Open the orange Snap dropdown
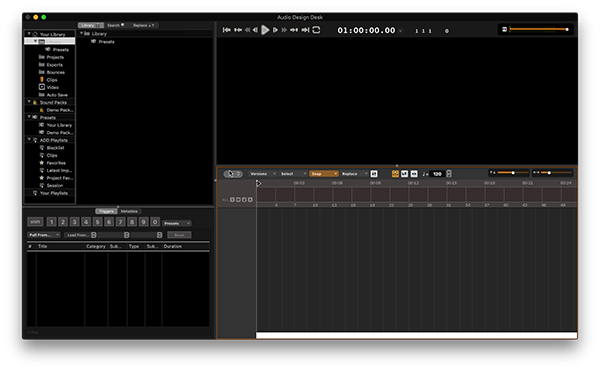 click(x=324, y=174)
